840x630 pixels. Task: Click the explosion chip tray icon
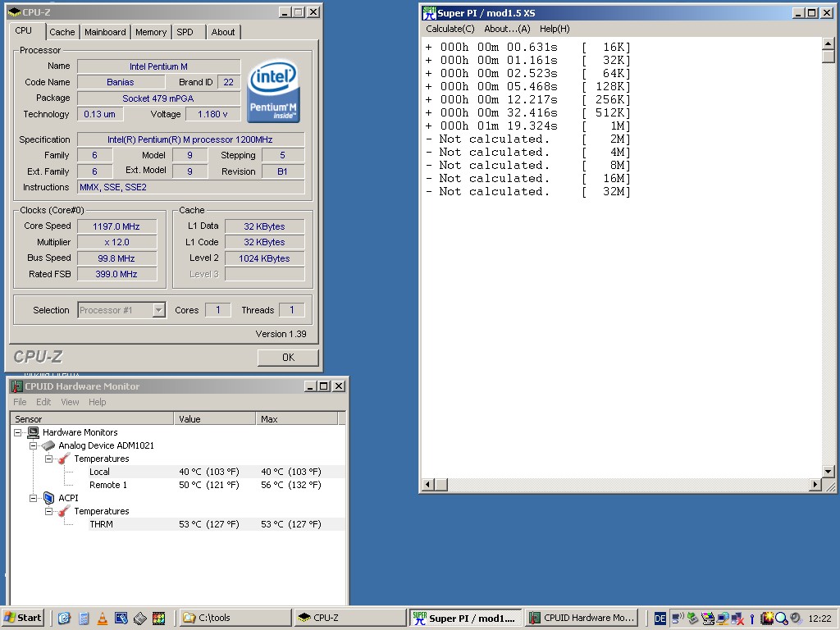click(x=767, y=619)
